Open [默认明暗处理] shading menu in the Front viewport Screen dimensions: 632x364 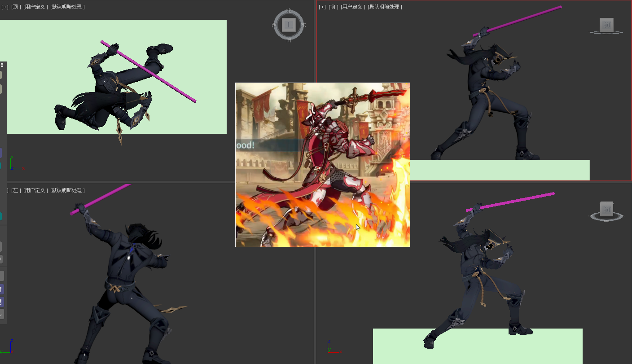(385, 7)
